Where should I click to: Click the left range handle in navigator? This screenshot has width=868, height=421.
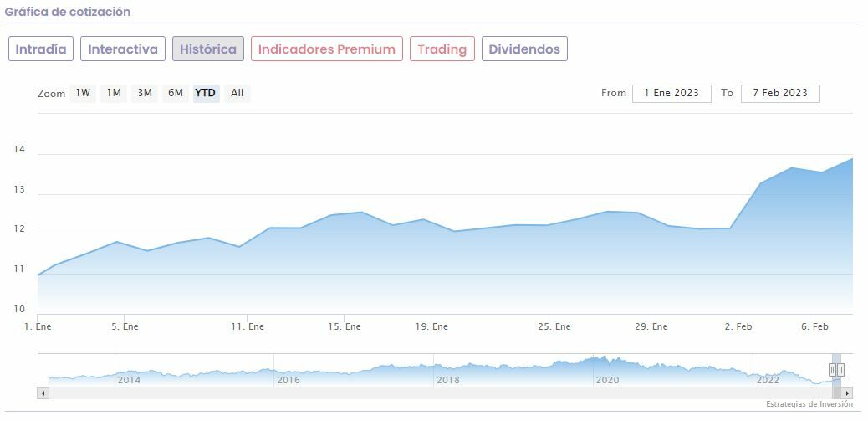click(x=833, y=369)
